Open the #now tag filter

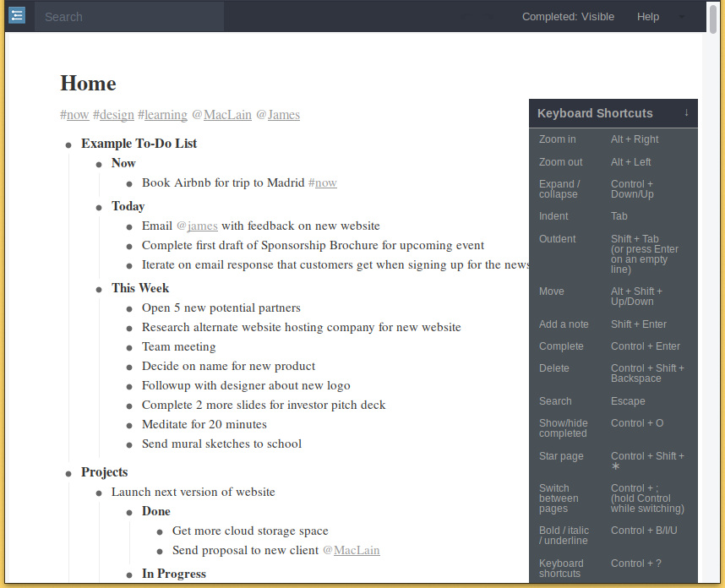[x=75, y=115]
